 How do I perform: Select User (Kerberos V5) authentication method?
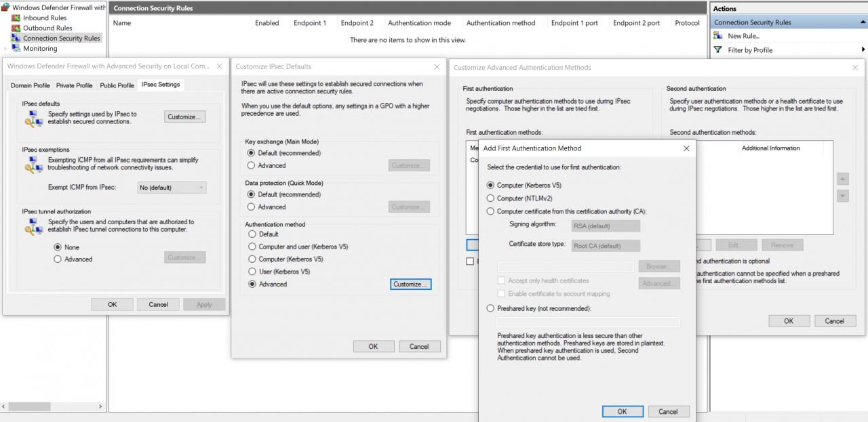pyautogui.click(x=252, y=272)
